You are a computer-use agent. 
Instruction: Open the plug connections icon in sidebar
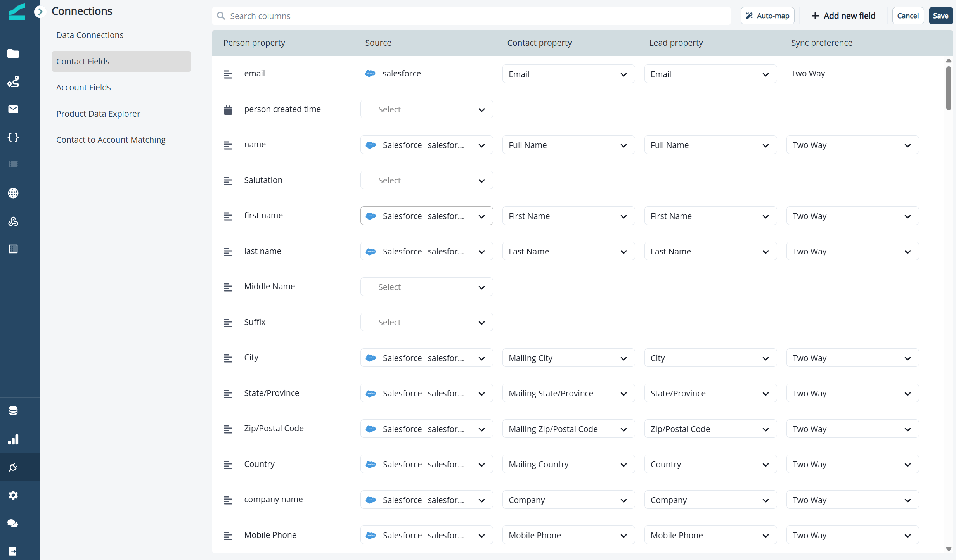coord(13,467)
